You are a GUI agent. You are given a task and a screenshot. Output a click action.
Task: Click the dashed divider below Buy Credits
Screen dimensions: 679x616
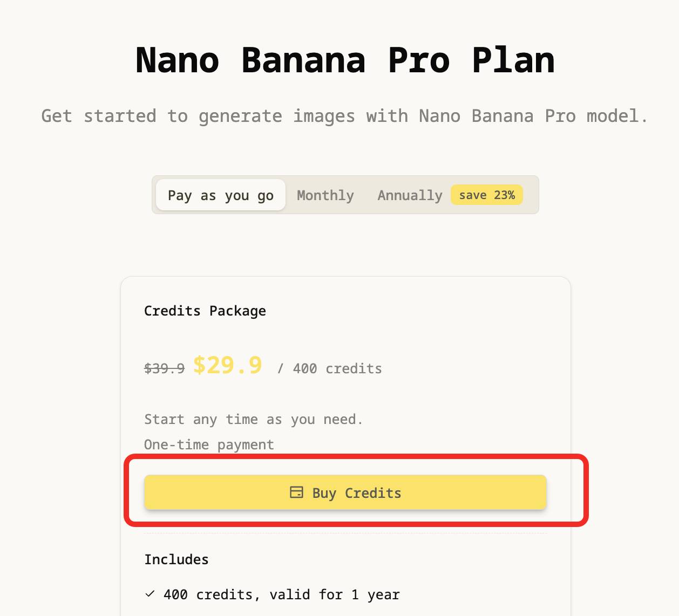345,533
